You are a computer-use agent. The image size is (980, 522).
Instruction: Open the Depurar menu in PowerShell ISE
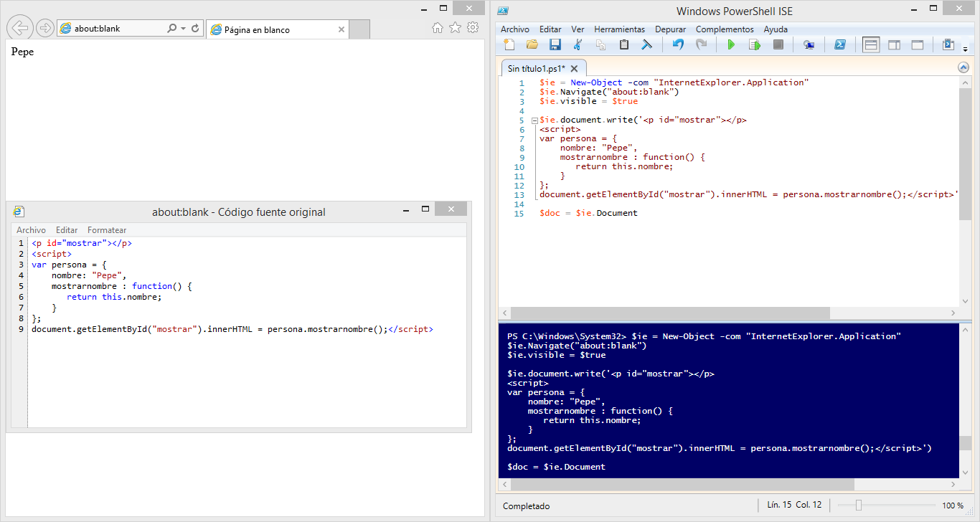click(670, 29)
